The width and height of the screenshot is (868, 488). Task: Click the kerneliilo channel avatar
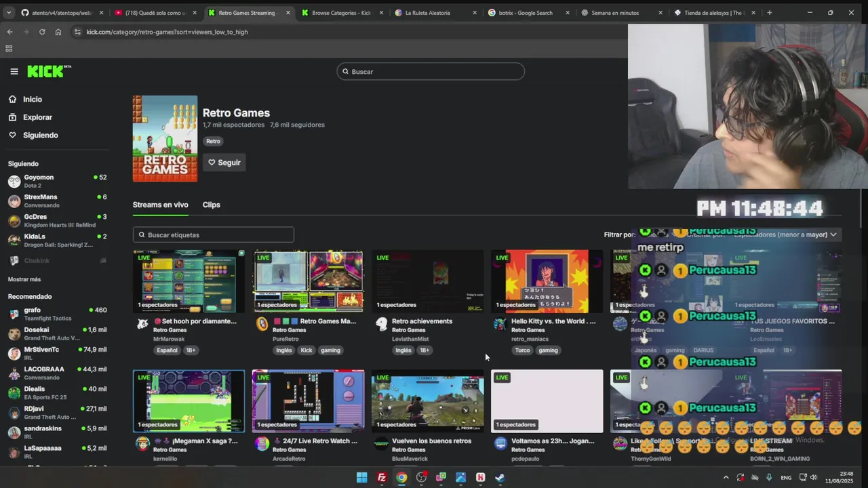(x=142, y=444)
